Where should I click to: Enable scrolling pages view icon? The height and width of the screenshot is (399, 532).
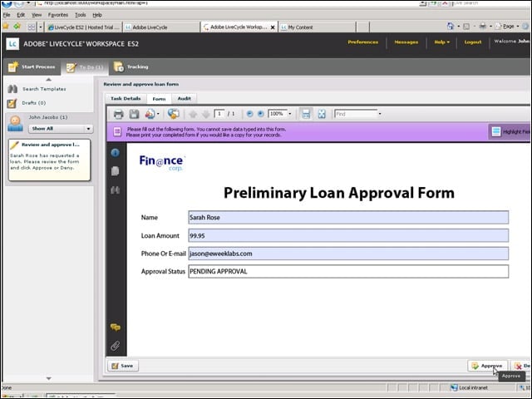point(306,114)
